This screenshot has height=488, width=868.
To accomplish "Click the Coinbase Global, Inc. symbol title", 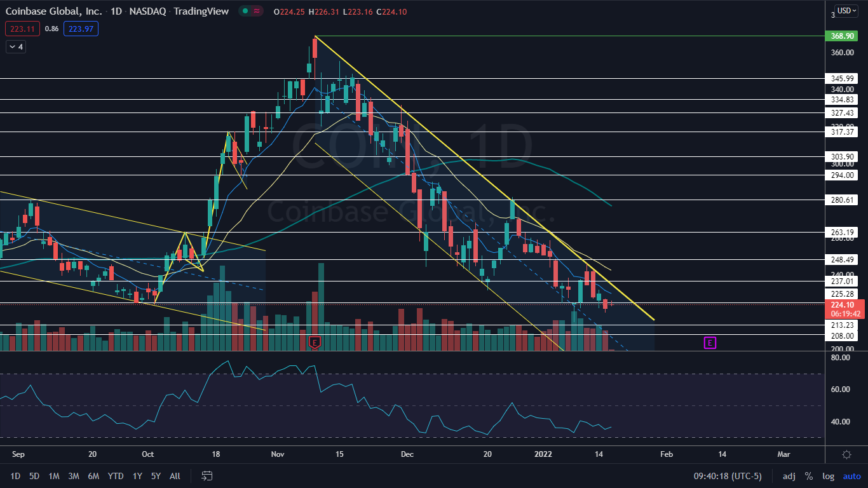I will pos(54,11).
